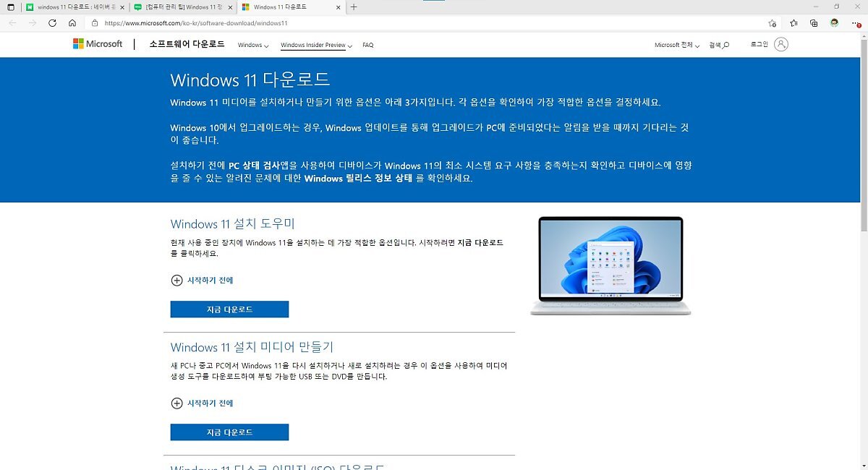Restore down the browser window
This screenshot has width=868, height=470.
coord(836,7)
